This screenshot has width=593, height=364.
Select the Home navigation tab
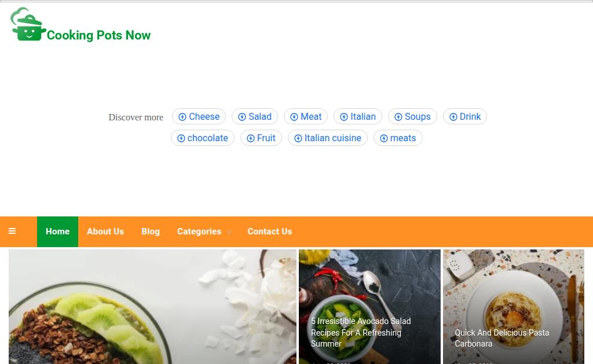[x=57, y=231]
